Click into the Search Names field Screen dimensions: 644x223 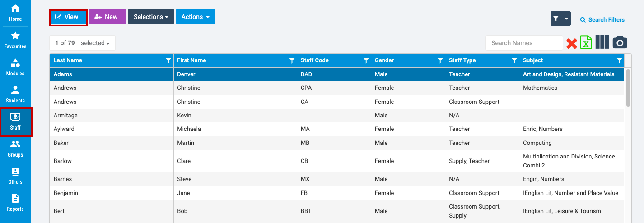tap(524, 43)
